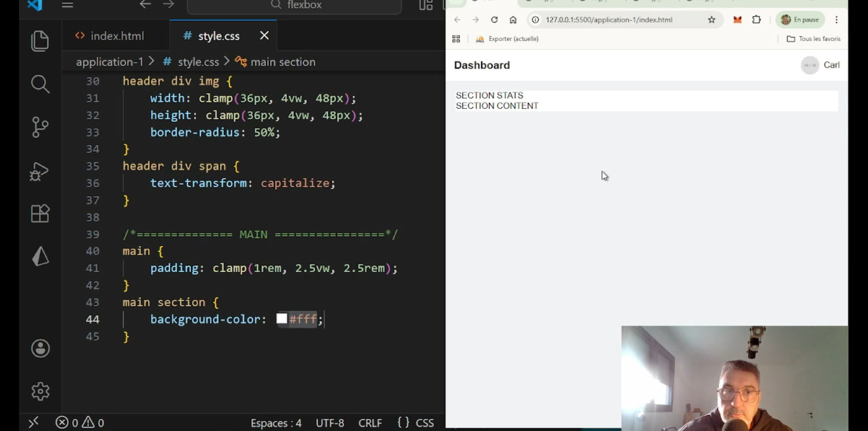Change the UTF-8 encoding in status bar
The width and height of the screenshot is (868, 431).
point(330,423)
